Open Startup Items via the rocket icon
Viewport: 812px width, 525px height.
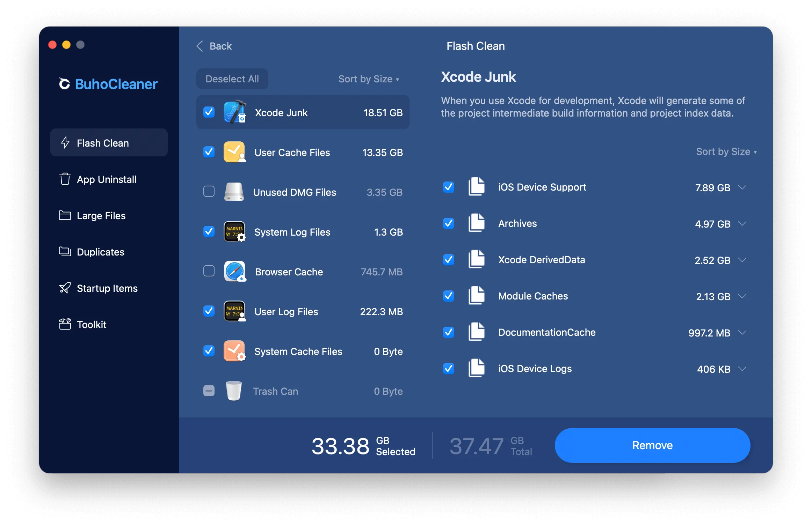[x=65, y=288]
